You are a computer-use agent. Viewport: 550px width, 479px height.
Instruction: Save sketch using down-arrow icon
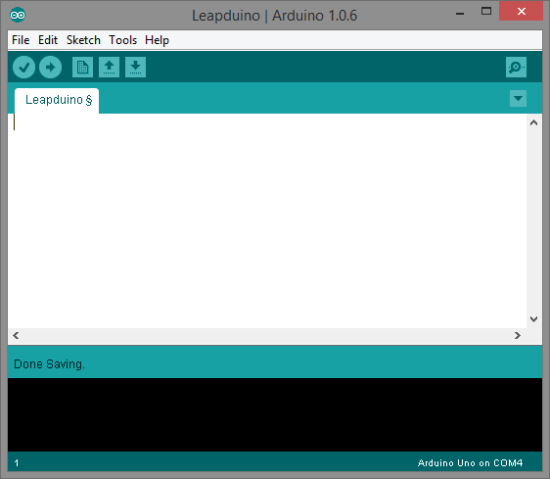coord(135,67)
